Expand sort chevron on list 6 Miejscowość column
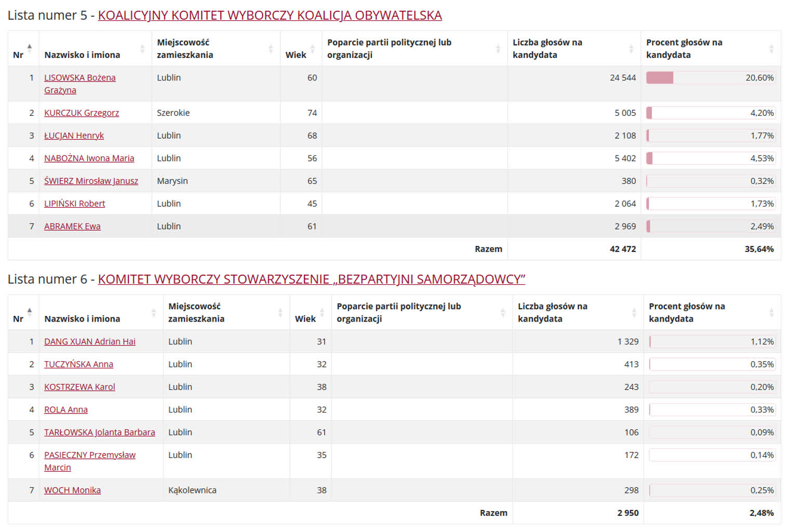 point(279,312)
